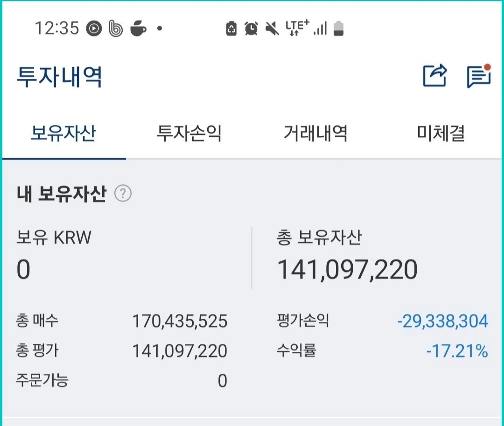The image size is (504, 426).
Task: Switch to the 거래내역 tab
Action: pos(315,133)
